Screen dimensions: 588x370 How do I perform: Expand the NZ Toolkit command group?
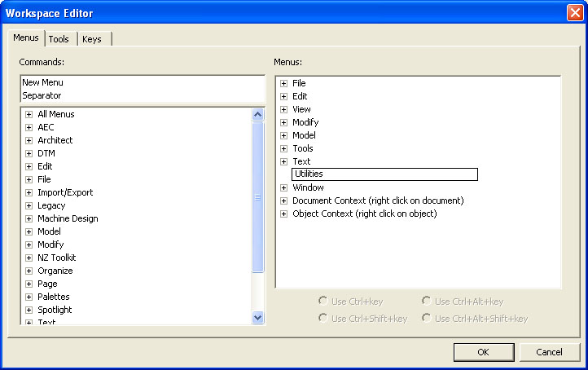[x=29, y=258]
